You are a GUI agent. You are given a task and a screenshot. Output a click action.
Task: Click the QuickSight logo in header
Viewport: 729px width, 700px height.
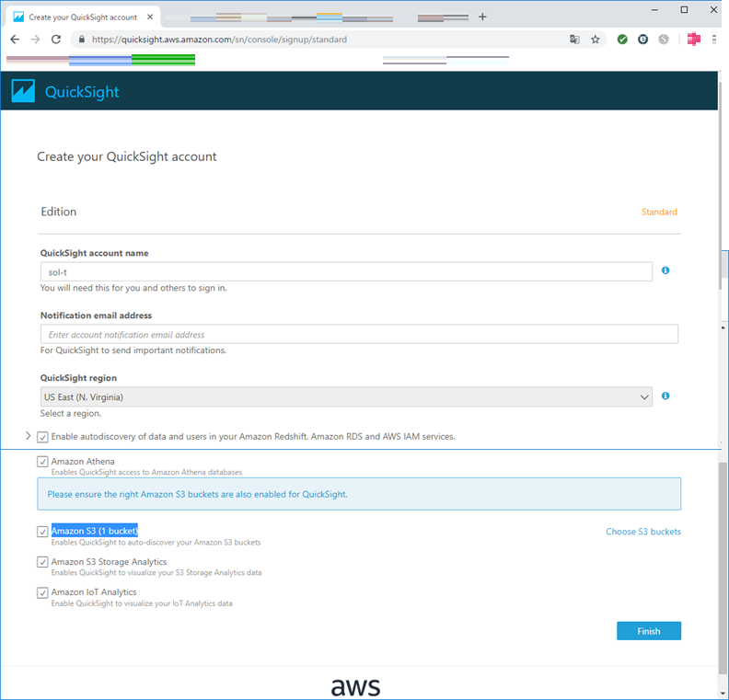(65, 92)
